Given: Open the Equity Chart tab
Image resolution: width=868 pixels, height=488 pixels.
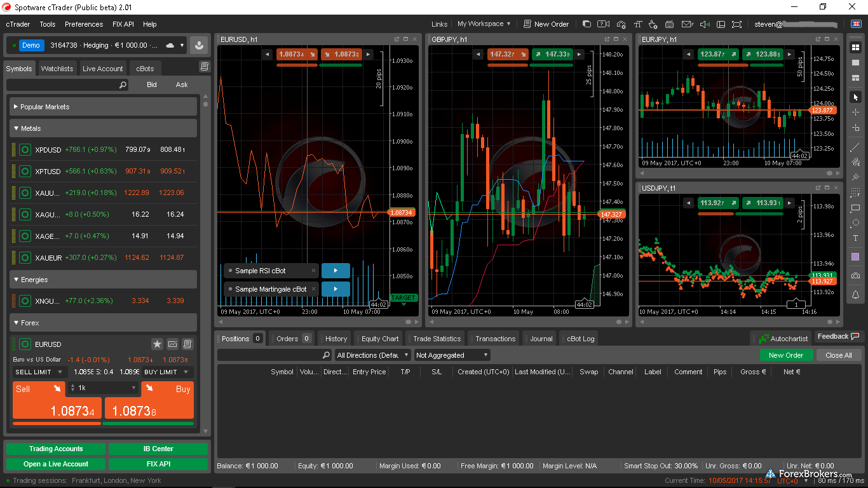Looking at the screenshot, I should pyautogui.click(x=380, y=339).
